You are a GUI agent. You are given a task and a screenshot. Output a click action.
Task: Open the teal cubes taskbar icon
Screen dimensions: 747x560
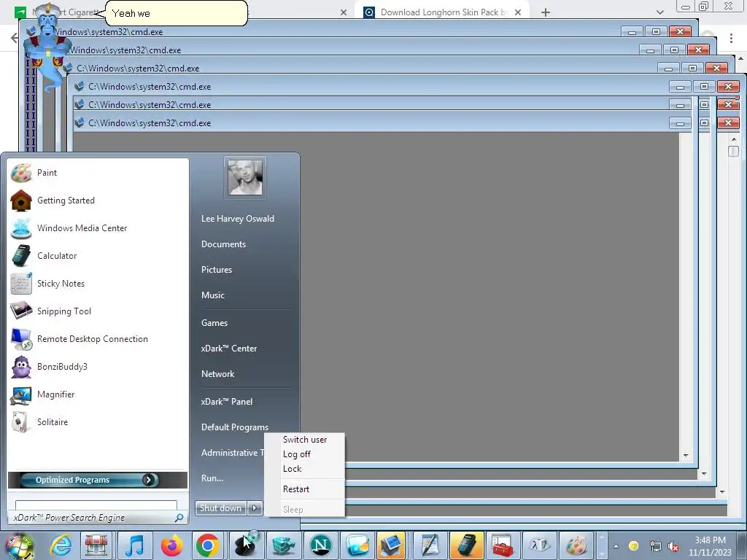tap(284, 545)
